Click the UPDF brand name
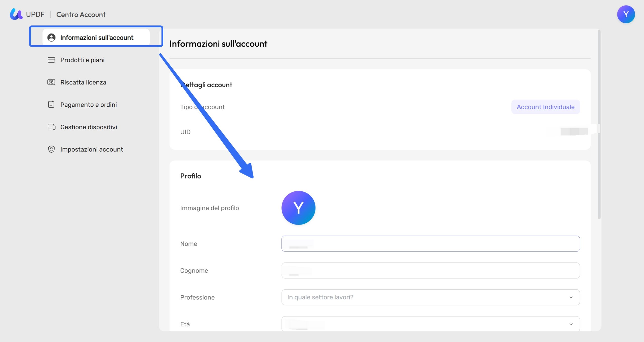 pyautogui.click(x=35, y=14)
